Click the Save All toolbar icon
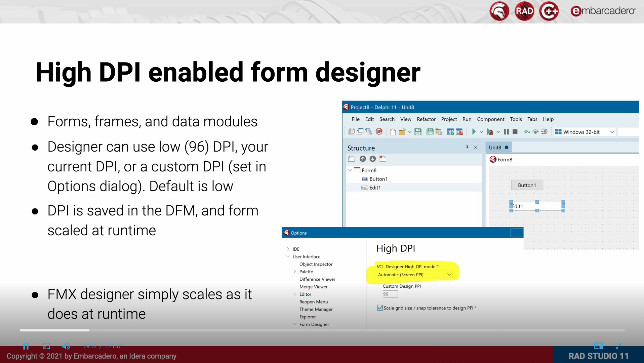 tap(430, 131)
